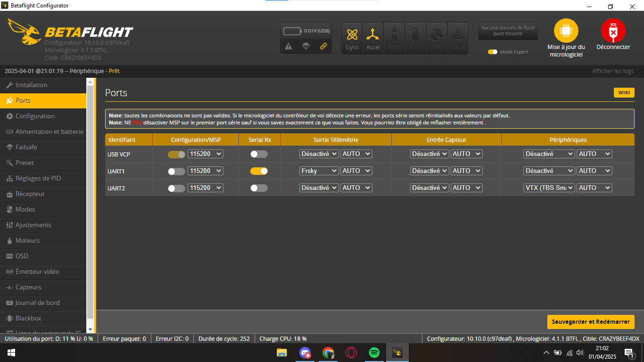644x362 pixels.
Task: Toggle Mode Expert switch
Action: 493,52
